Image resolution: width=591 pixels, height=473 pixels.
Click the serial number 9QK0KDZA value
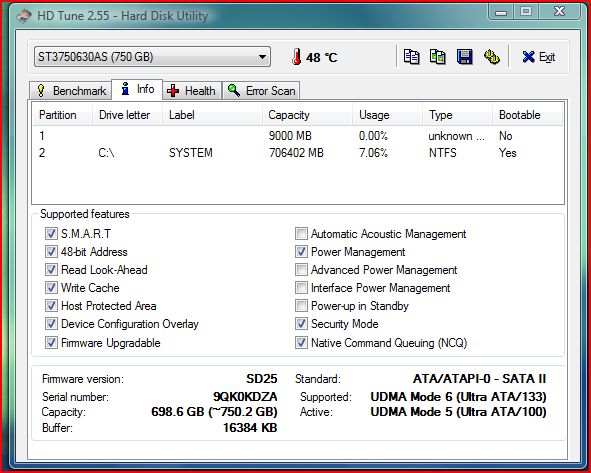[x=245, y=396]
